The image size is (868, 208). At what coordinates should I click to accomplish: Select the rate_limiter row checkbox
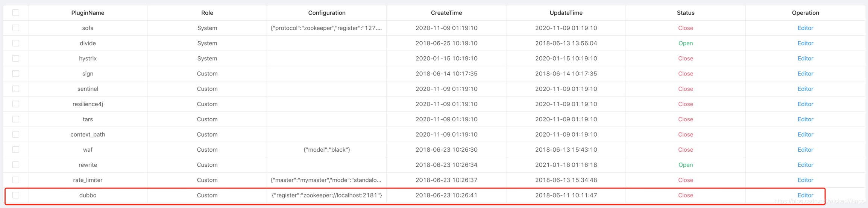(x=15, y=180)
